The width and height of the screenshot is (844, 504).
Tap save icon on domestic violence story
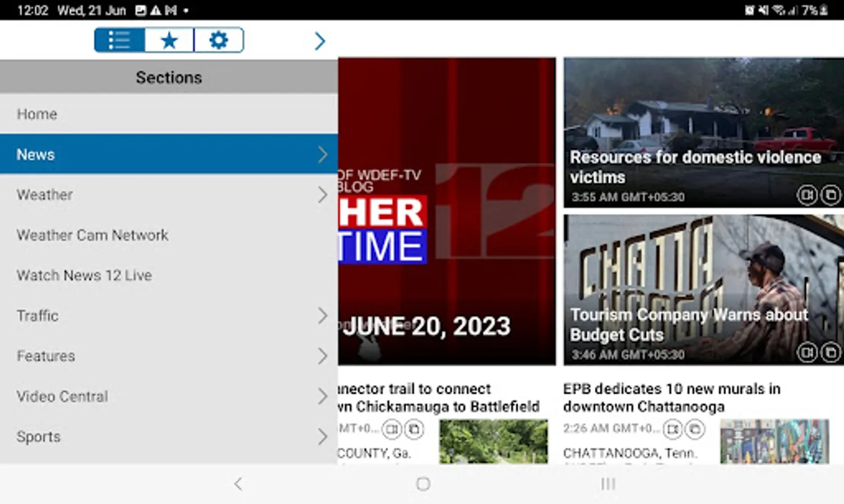[831, 195]
